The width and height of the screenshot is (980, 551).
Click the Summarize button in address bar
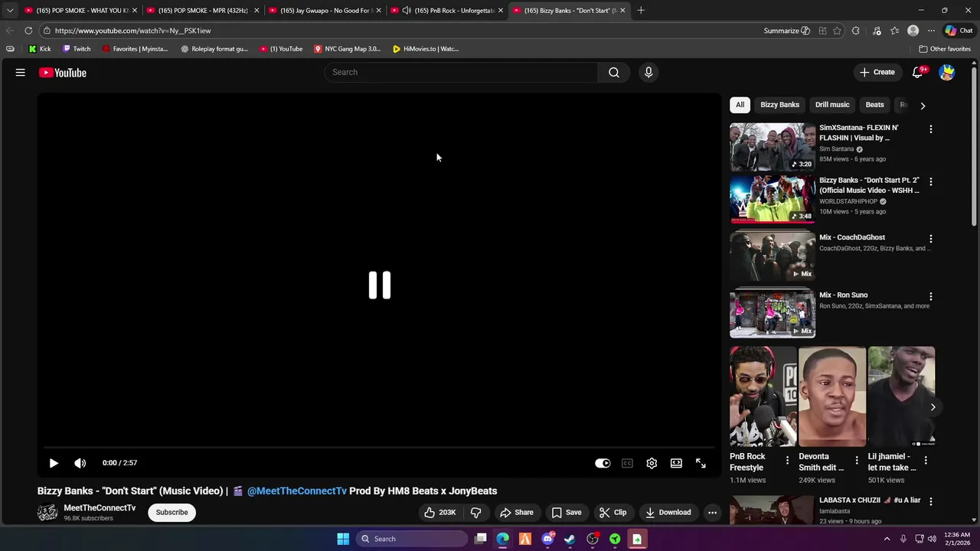(x=786, y=31)
